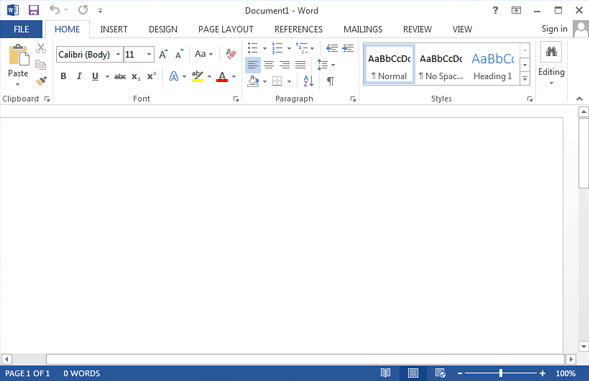Justify the paragraph text
589x381 pixels.
pyautogui.click(x=300, y=65)
